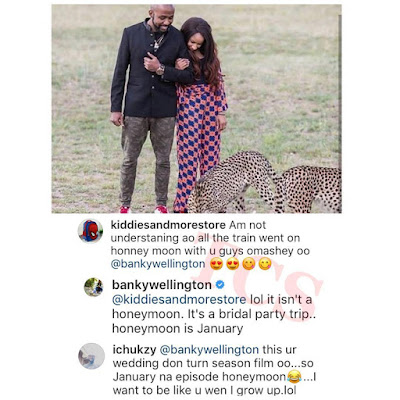Open the bold bankywellington username
Viewport: 400px width, 400px height.
162,285
